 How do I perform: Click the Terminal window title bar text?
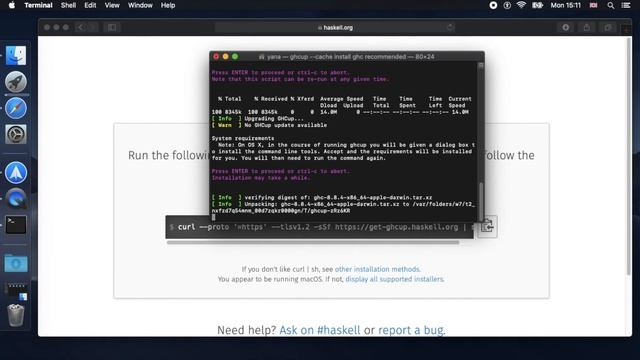[x=347, y=57]
